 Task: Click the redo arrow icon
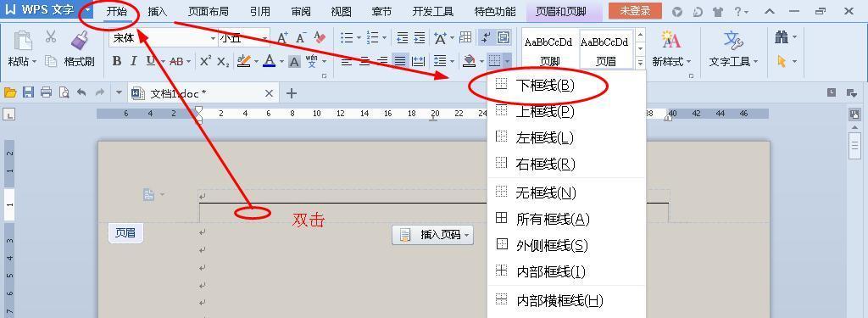[100, 93]
